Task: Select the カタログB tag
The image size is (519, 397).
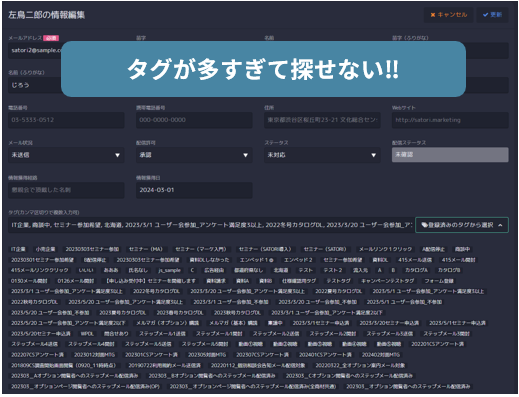Action: [449, 270]
